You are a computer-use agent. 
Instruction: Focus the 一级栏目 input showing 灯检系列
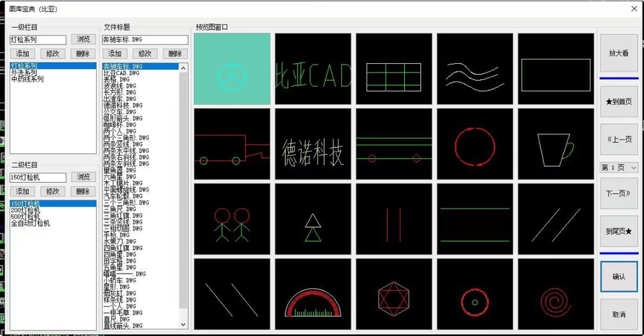coord(38,40)
